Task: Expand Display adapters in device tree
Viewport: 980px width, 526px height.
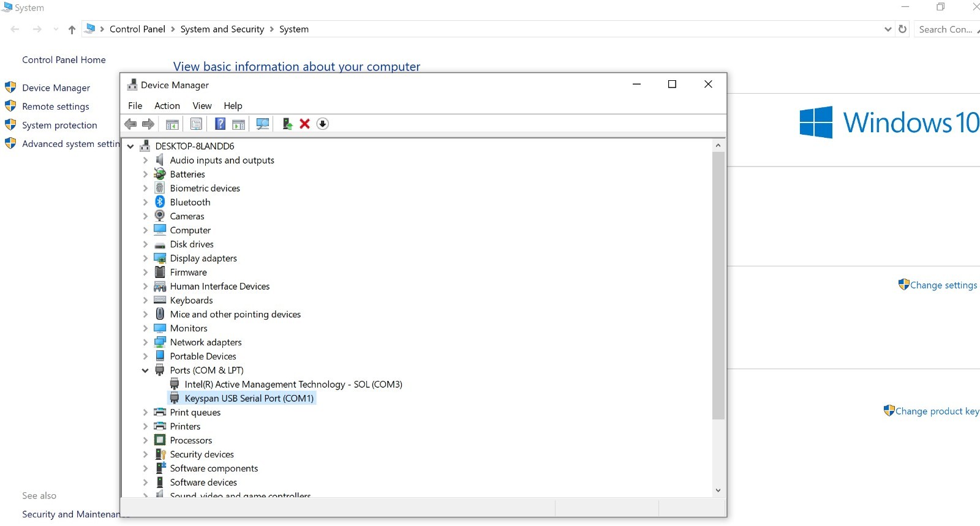Action: pyautogui.click(x=145, y=258)
